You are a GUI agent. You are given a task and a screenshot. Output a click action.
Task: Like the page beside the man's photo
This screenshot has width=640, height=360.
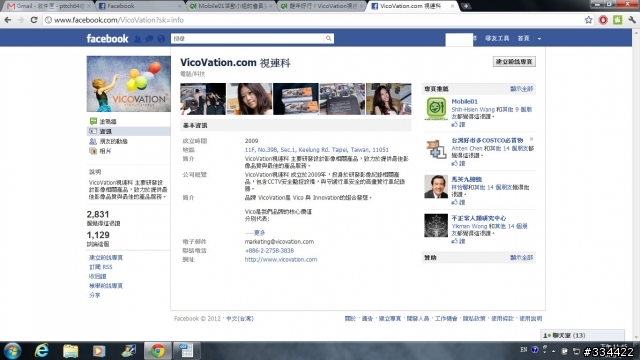(458, 202)
